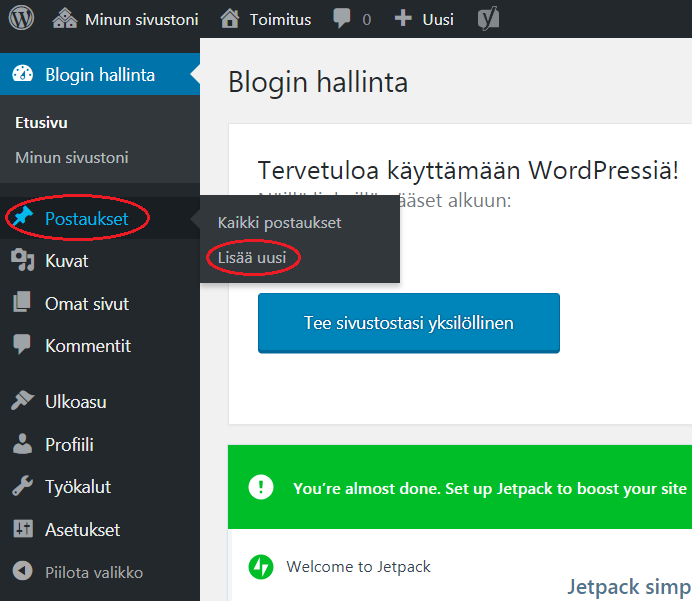Open the Omat sivut menu item
The image size is (692, 601).
coord(87,304)
